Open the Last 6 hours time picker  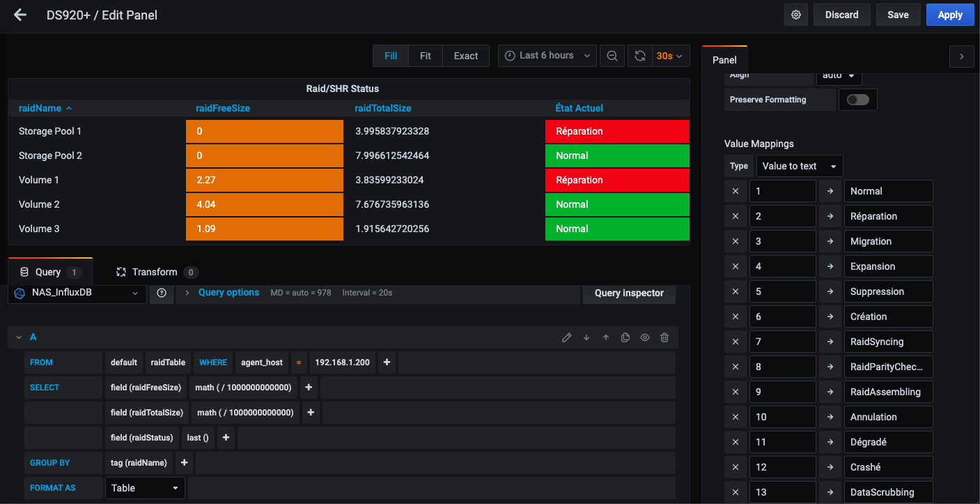pos(547,56)
